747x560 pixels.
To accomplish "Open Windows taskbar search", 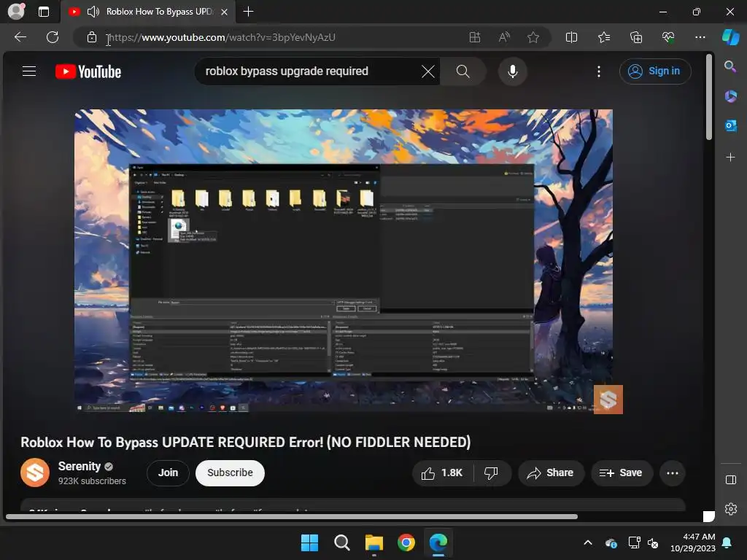I will [341, 542].
